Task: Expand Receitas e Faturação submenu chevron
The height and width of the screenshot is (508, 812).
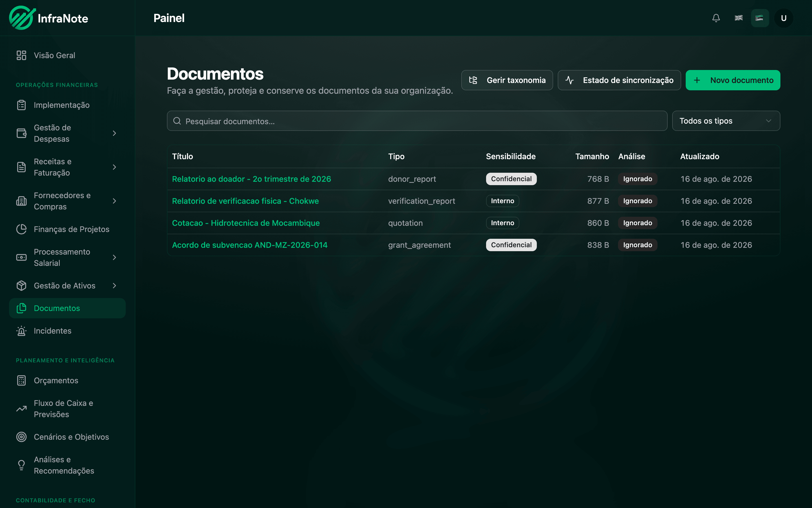Action: pyautogui.click(x=114, y=167)
